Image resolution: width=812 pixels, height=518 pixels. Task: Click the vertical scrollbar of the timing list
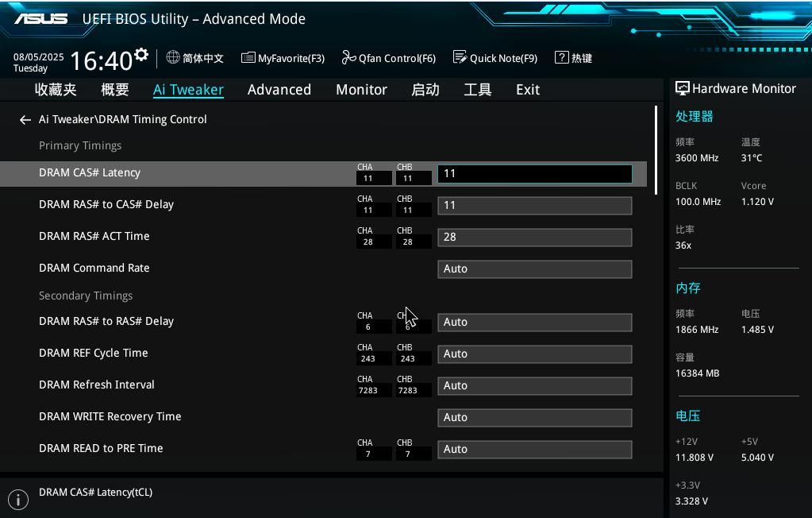tap(656, 151)
